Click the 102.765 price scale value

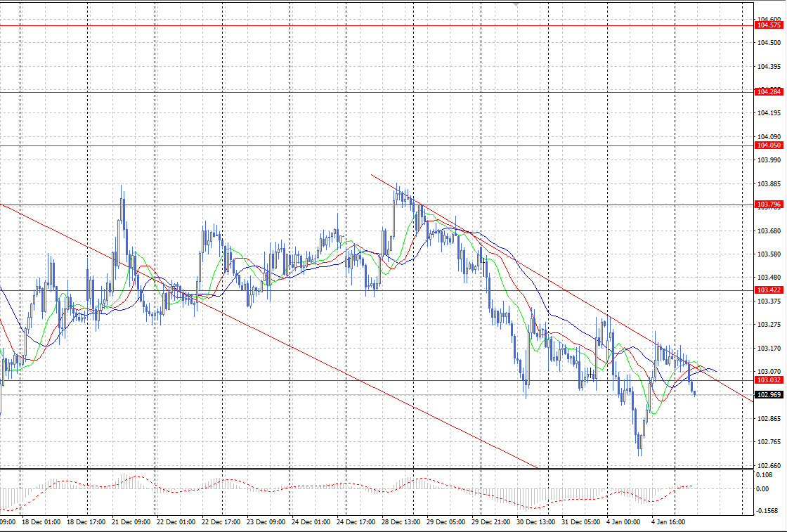click(x=769, y=442)
